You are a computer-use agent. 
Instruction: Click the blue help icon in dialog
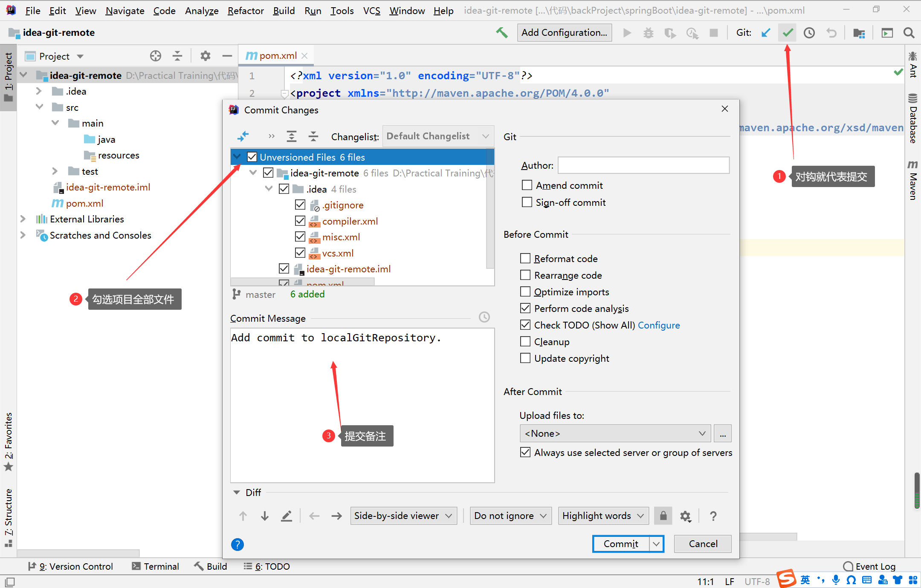coord(237,544)
